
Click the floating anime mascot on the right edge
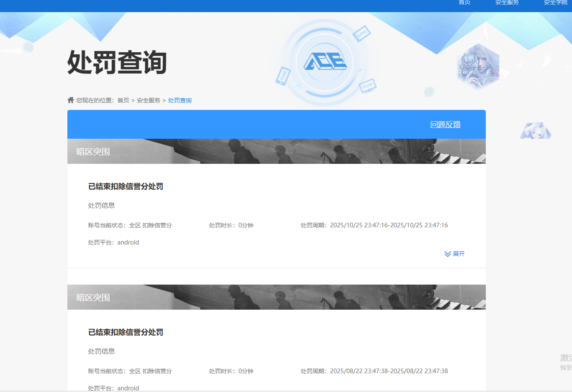(536, 130)
